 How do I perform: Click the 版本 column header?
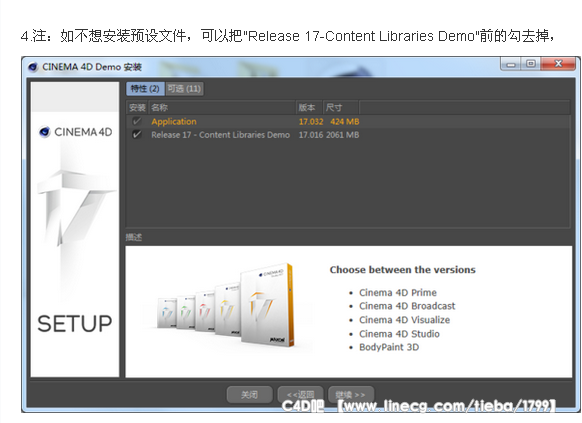(309, 108)
